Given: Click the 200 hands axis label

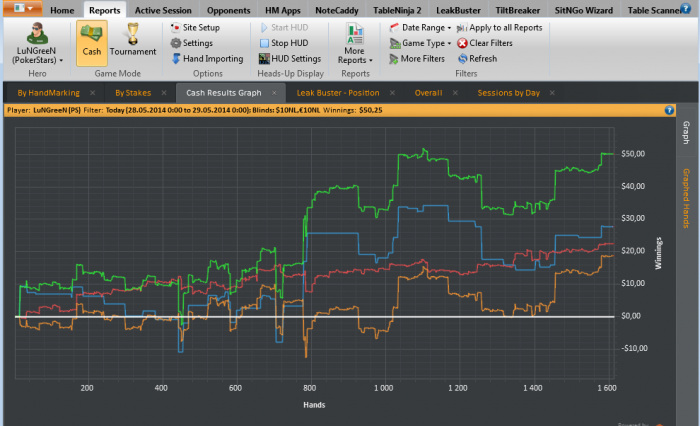Looking at the screenshot, I should tap(87, 388).
